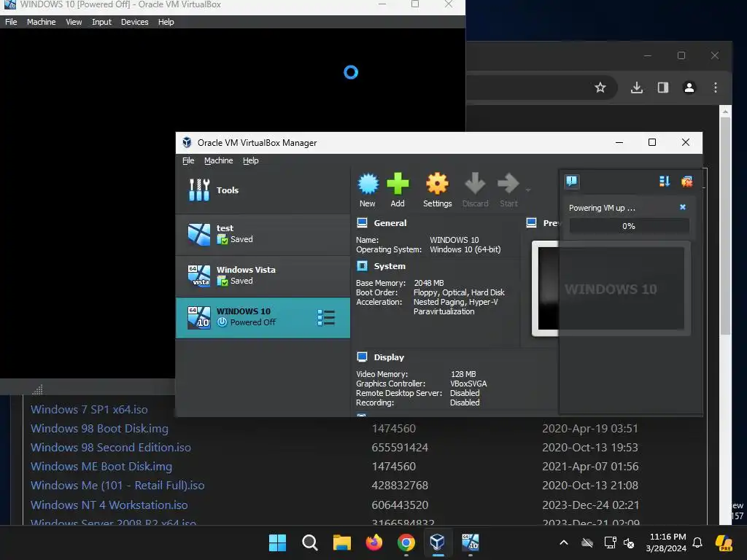Open the taskbar clock showing 11:16 PM
The width and height of the screenshot is (747, 560).
point(667,542)
